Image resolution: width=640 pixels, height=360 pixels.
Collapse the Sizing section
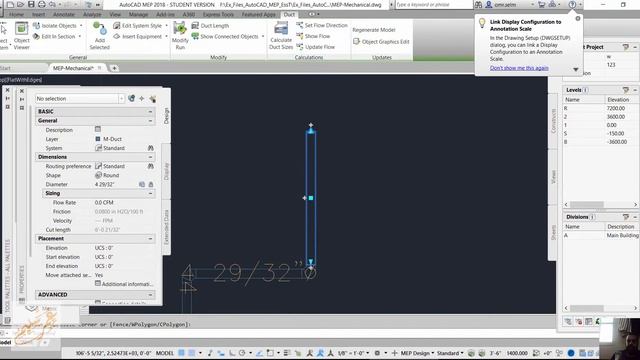click(x=150, y=193)
